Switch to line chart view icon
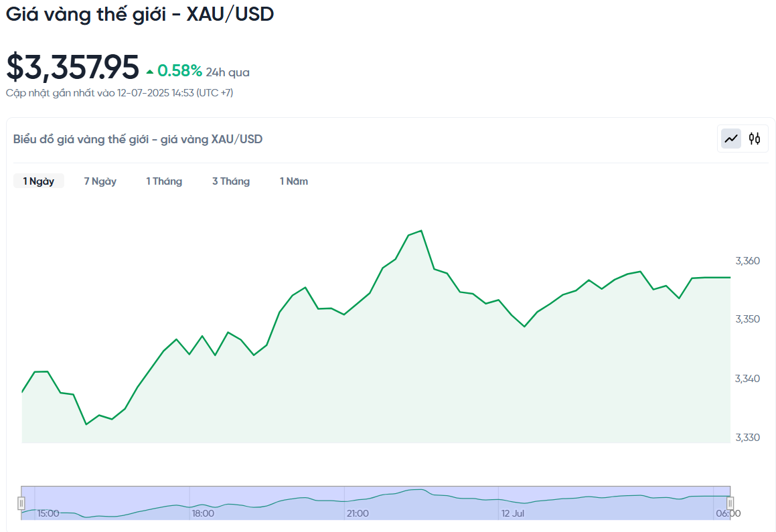Viewport: 776px width, 532px height. [x=731, y=139]
